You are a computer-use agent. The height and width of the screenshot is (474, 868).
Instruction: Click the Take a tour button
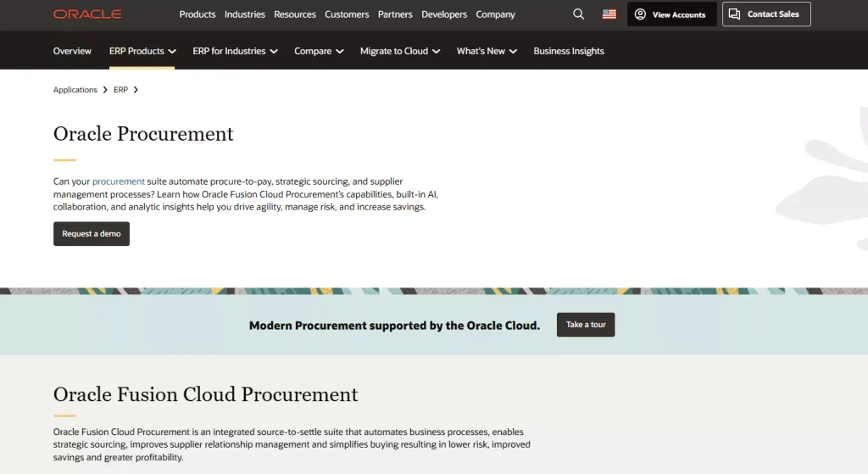click(x=586, y=325)
